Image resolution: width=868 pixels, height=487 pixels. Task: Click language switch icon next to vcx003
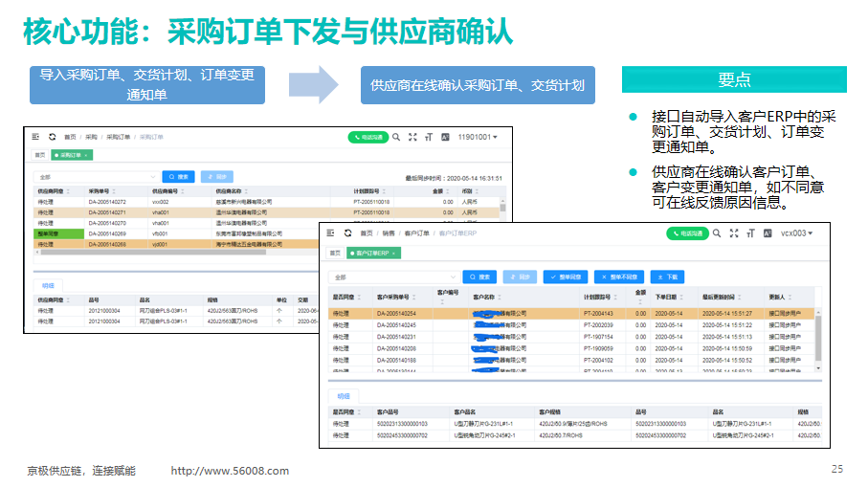[x=768, y=233]
